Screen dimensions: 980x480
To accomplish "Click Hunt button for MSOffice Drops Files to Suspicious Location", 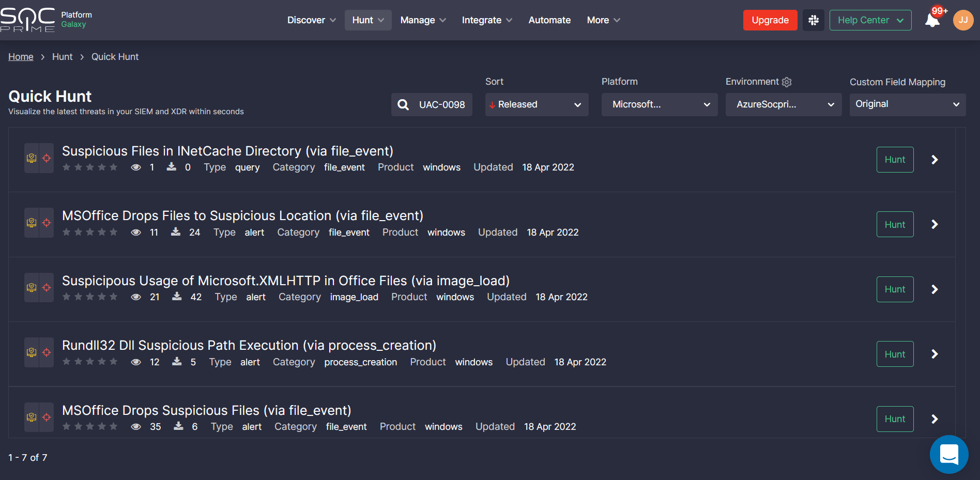I will click(895, 225).
